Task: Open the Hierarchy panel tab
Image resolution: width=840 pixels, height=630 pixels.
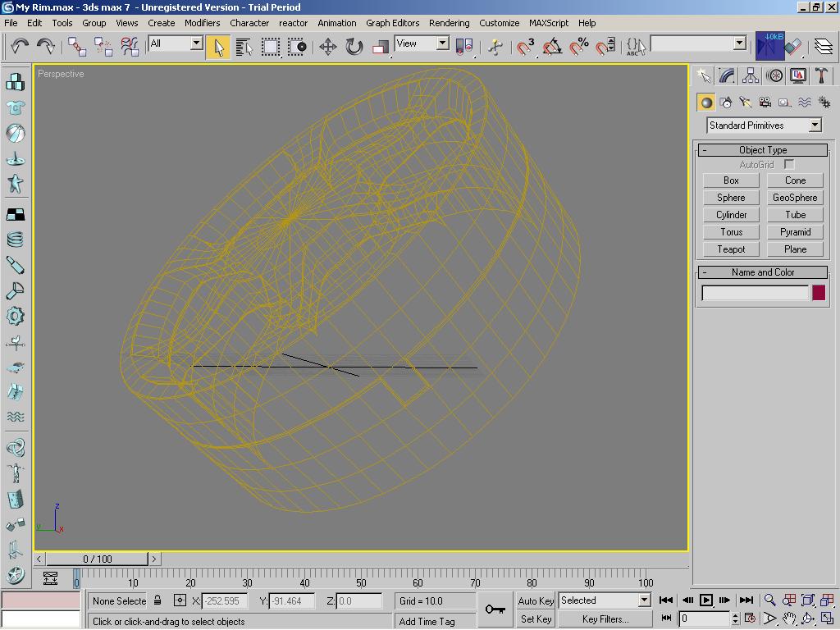Action: (751, 75)
